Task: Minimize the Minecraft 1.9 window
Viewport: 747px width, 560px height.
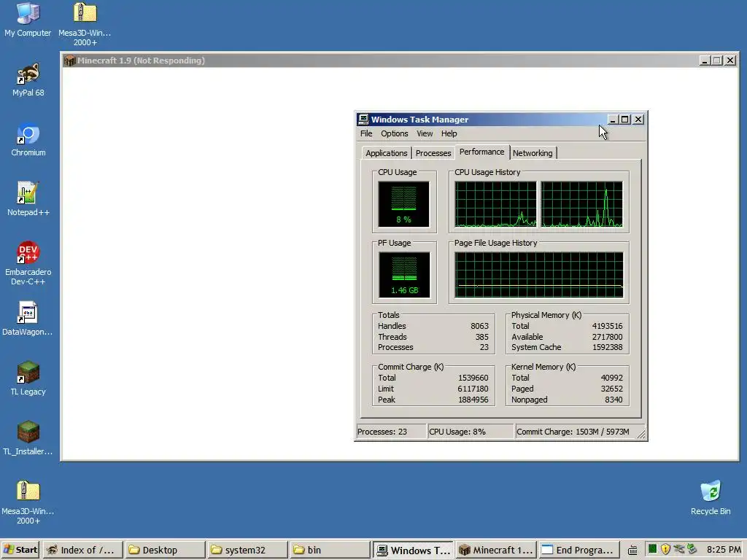Action: [705, 61]
